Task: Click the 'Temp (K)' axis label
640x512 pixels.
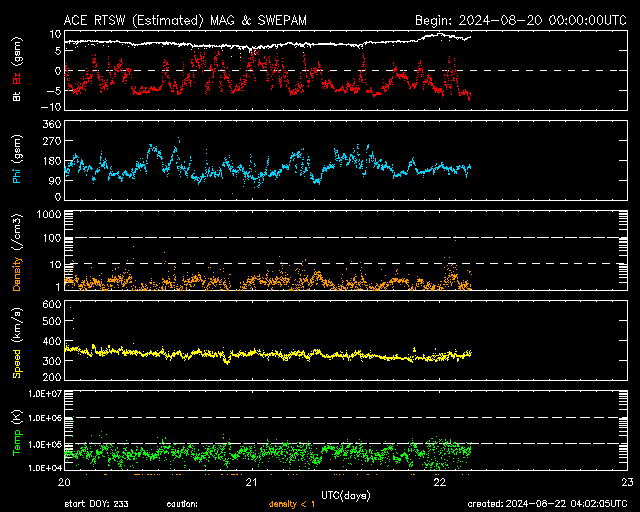Action: 17,432
